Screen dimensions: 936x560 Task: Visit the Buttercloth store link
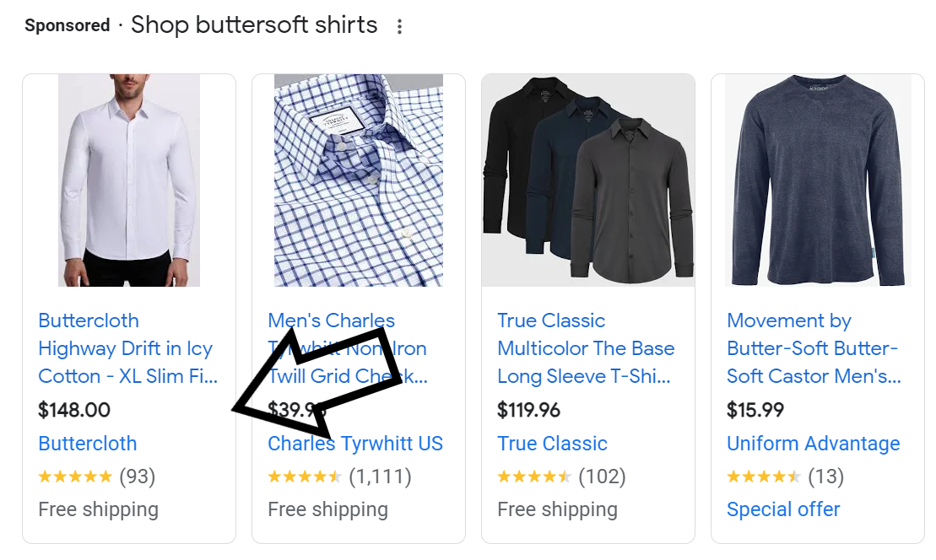coord(87,444)
